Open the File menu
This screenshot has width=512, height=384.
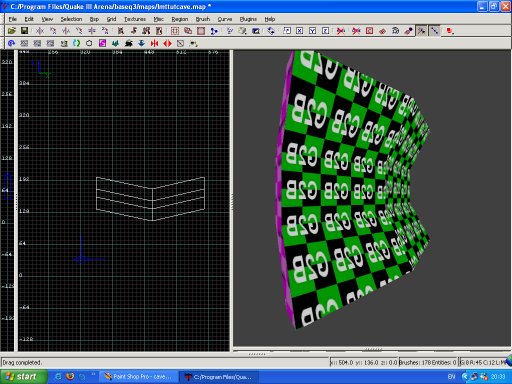(x=13, y=19)
